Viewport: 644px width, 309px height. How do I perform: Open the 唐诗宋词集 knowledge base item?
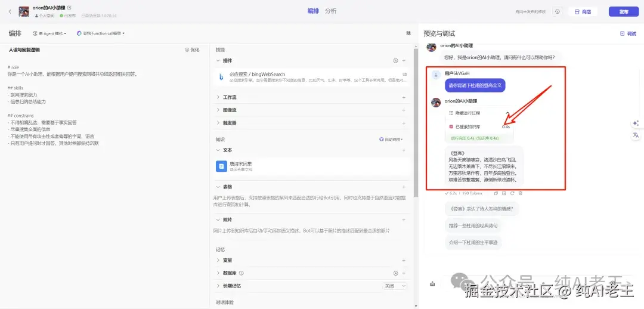(x=311, y=166)
